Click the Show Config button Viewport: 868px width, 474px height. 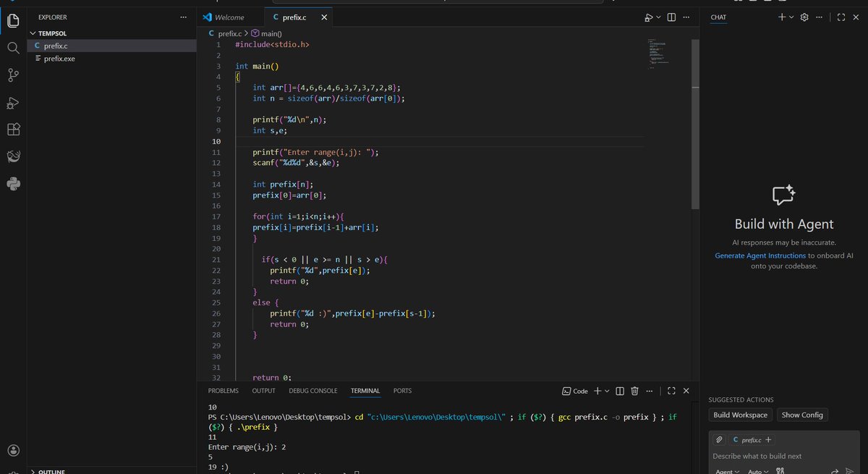pyautogui.click(x=802, y=415)
